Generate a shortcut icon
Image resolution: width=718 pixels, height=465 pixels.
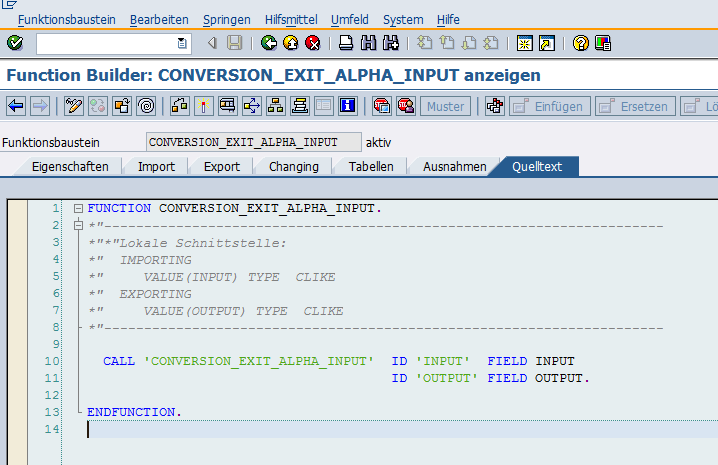point(547,43)
